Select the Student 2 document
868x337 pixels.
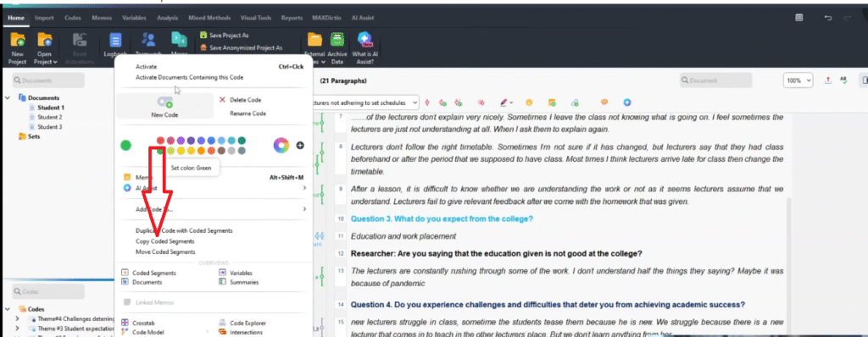[50, 118]
